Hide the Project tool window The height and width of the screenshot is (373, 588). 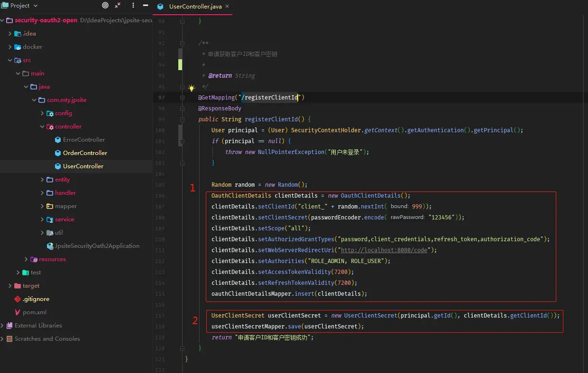(145, 6)
